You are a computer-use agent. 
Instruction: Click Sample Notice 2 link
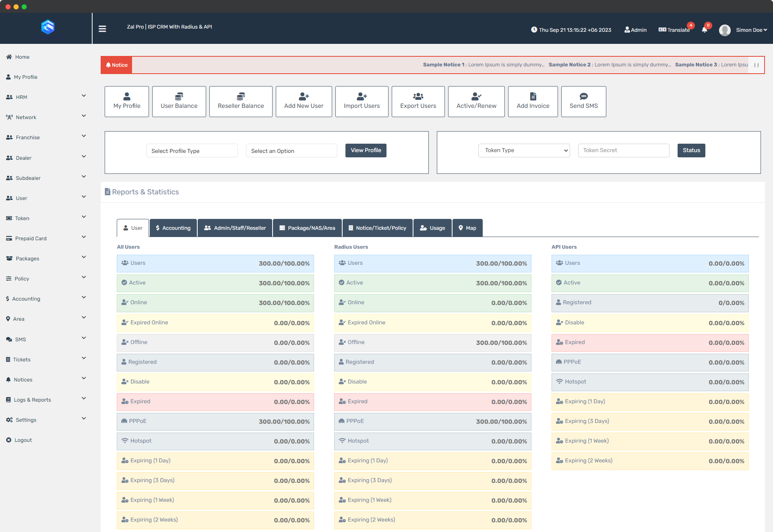[610, 65]
